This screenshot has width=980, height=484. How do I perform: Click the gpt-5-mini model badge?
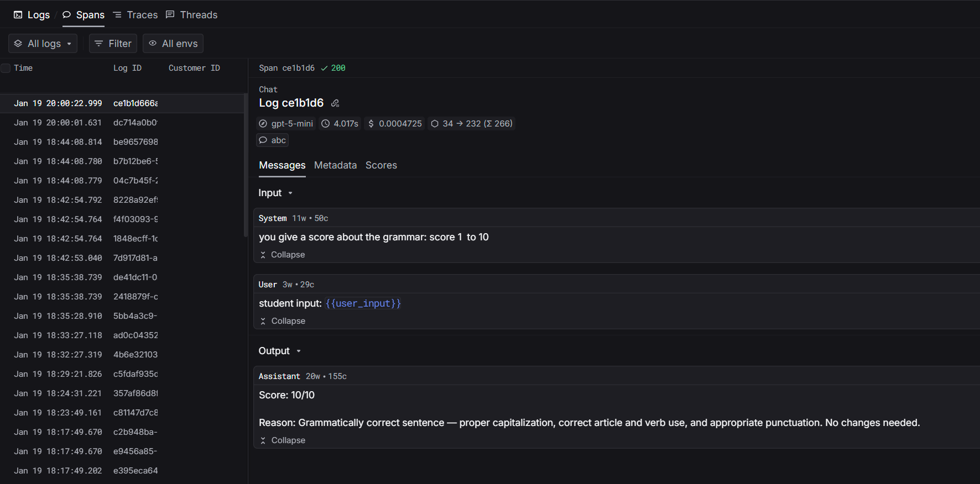[286, 124]
